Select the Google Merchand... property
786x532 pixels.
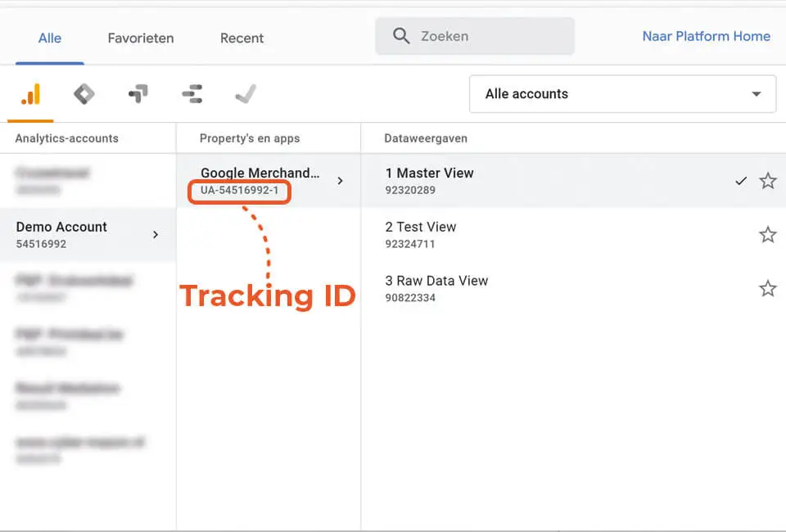click(269, 181)
